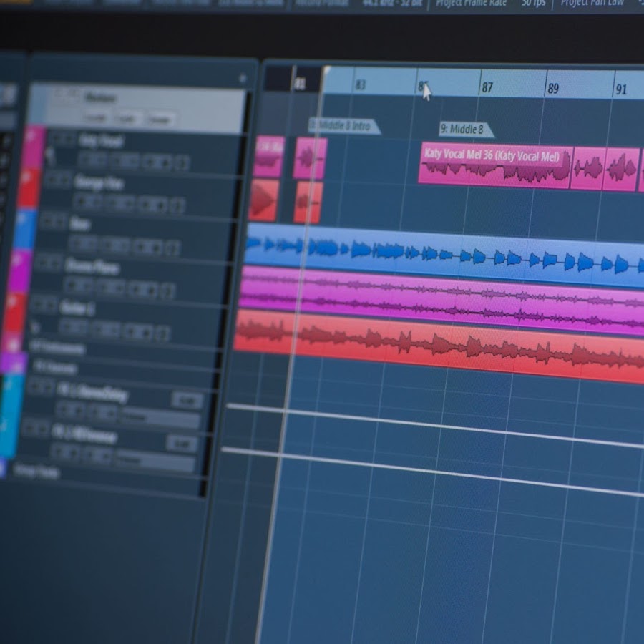
Task: Select the Katy Vocal Mel 36 audio clip
Action: tap(495, 165)
